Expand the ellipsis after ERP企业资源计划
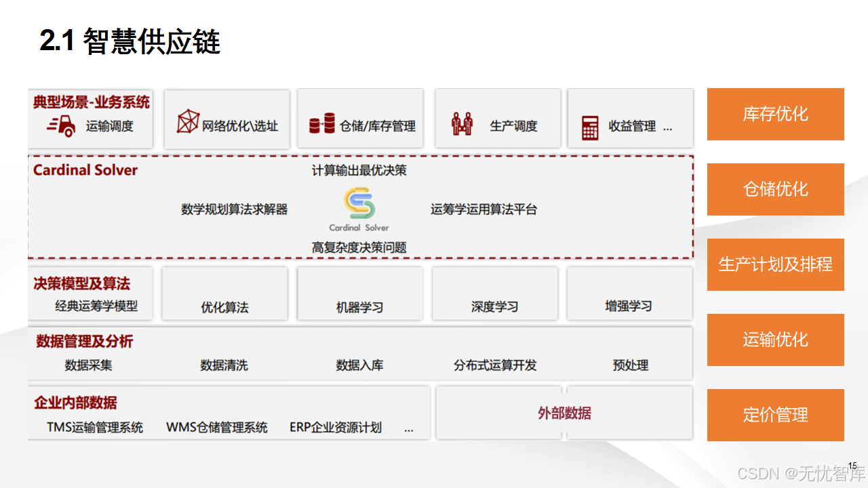Image resolution: width=868 pixels, height=488 pixels. click(x=408, y=428)
